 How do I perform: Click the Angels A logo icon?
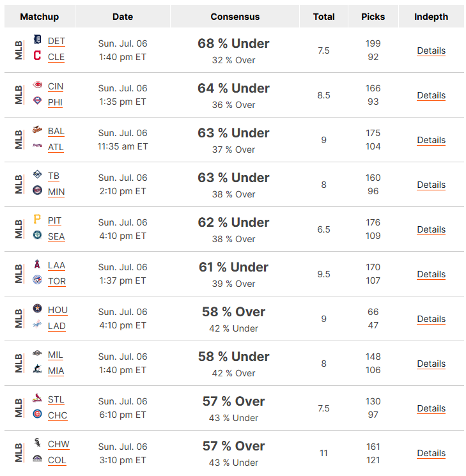point(37,264)
